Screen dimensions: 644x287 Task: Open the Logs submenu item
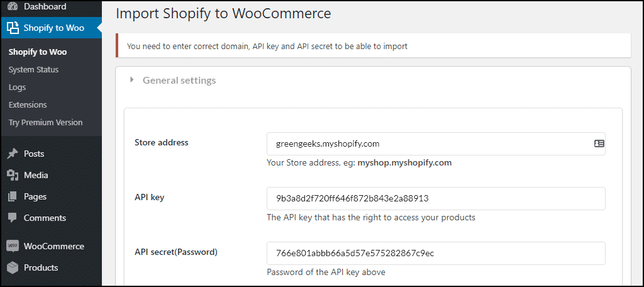click(x=17, y=87)
